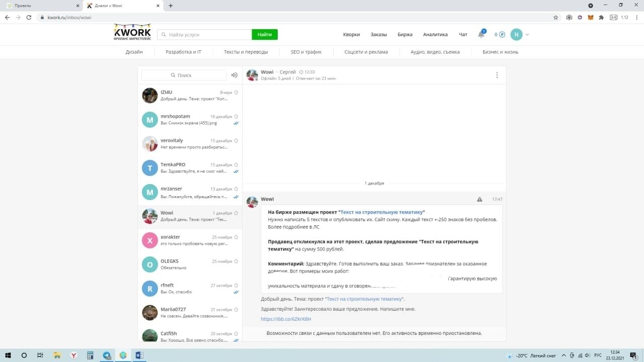Click the account balance ruble icon
644x362 pixels.
pyautogui.click(x=501, y=35)
